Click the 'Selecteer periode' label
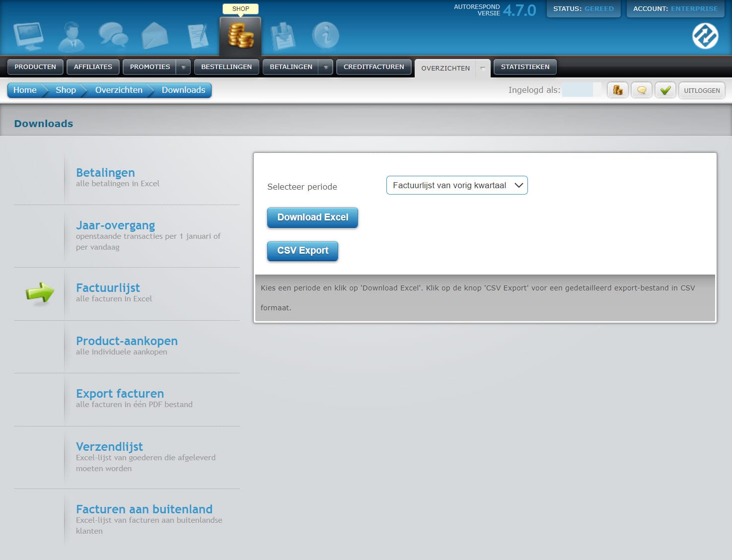Screen dimensions: 732x560 point(302,187)
